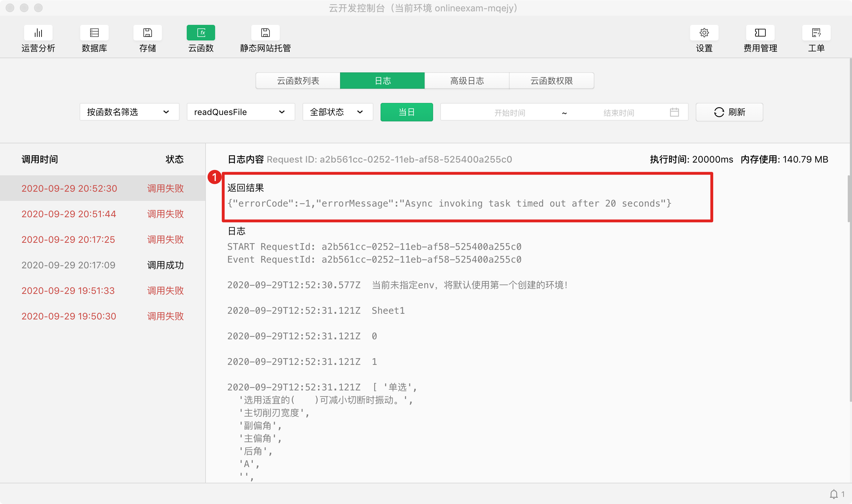
Task: Open the 存储 storage icon
Action: coord(148,33)
